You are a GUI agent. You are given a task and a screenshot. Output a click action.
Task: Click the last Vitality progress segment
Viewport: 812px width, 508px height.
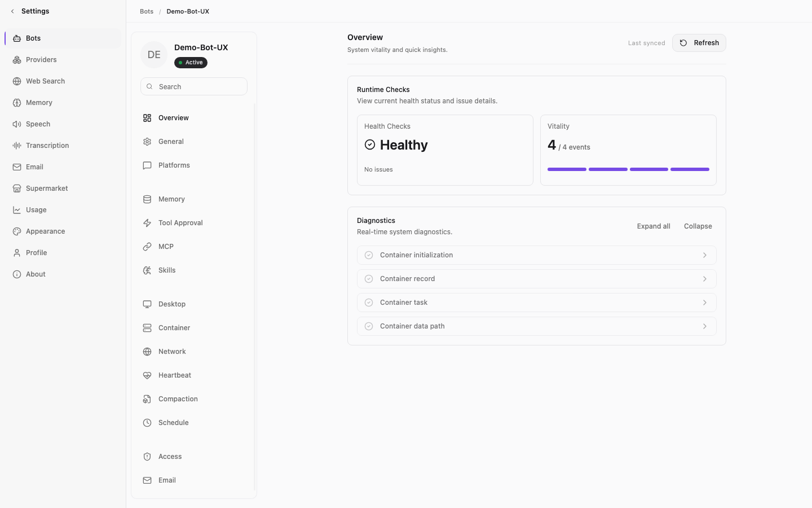coord(690,169)
